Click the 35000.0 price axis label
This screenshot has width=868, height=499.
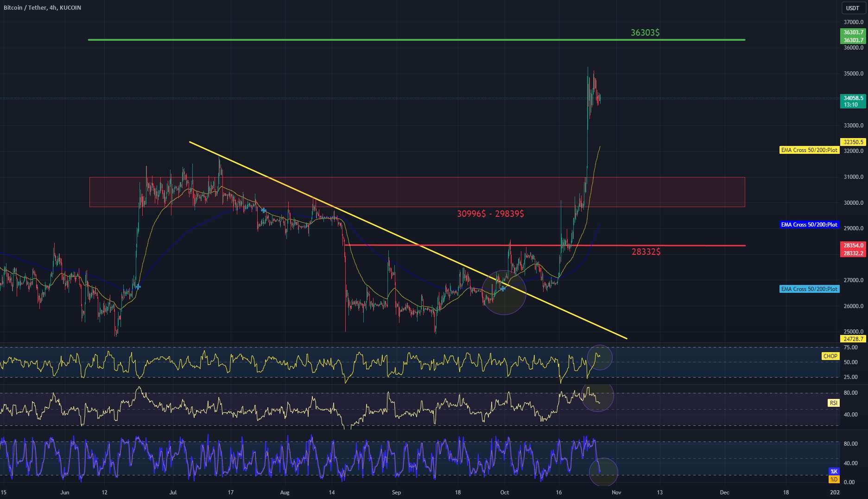(x=854, y=74)
